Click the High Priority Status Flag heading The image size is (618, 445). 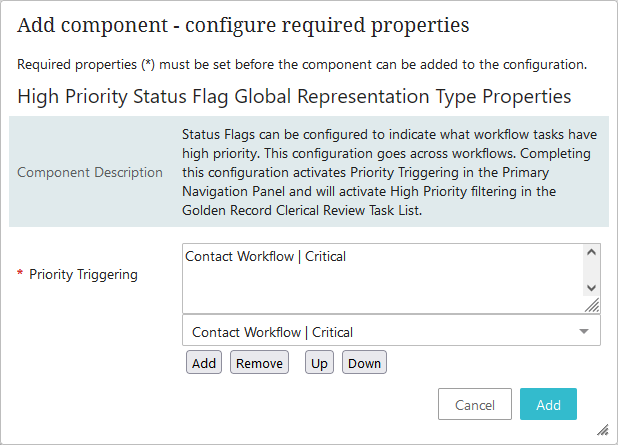click(294, 97)
